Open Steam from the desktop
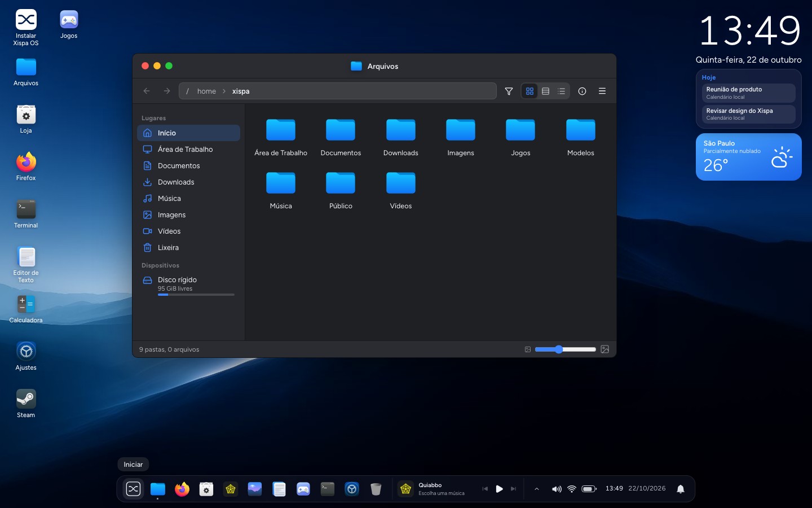 (26, 403)
